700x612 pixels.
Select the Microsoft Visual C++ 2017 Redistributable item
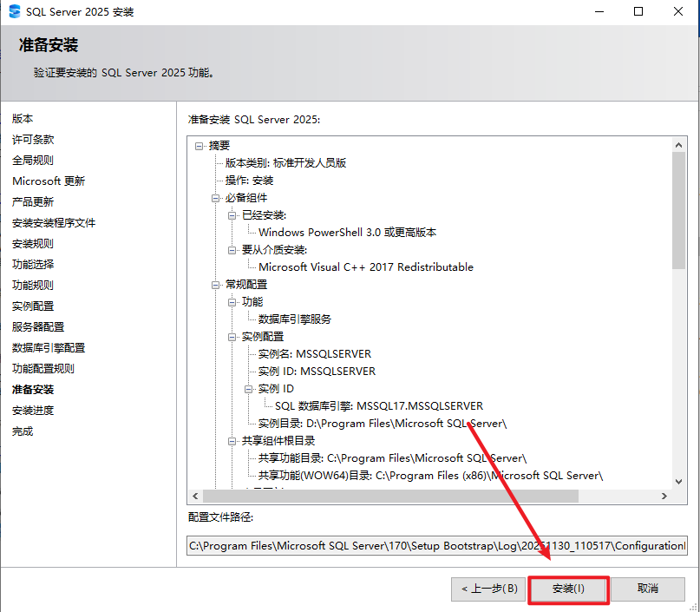(365, 267)
